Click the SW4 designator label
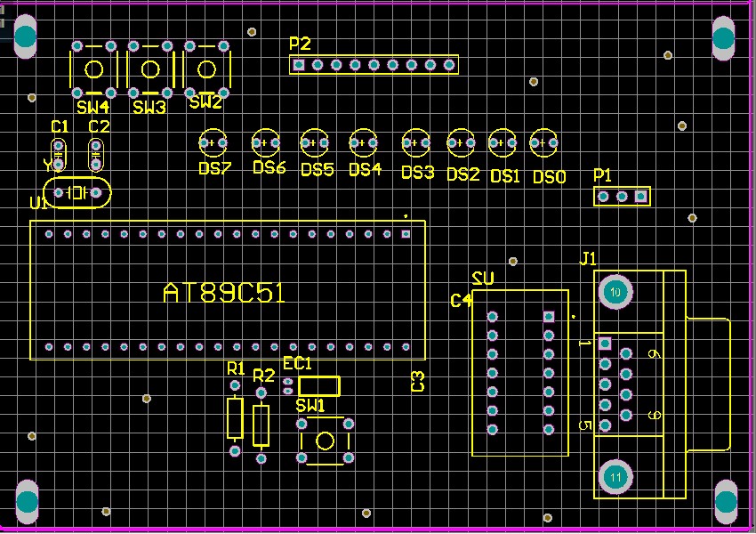The height and width of the screenshot is (534, 756). [93, 107]
